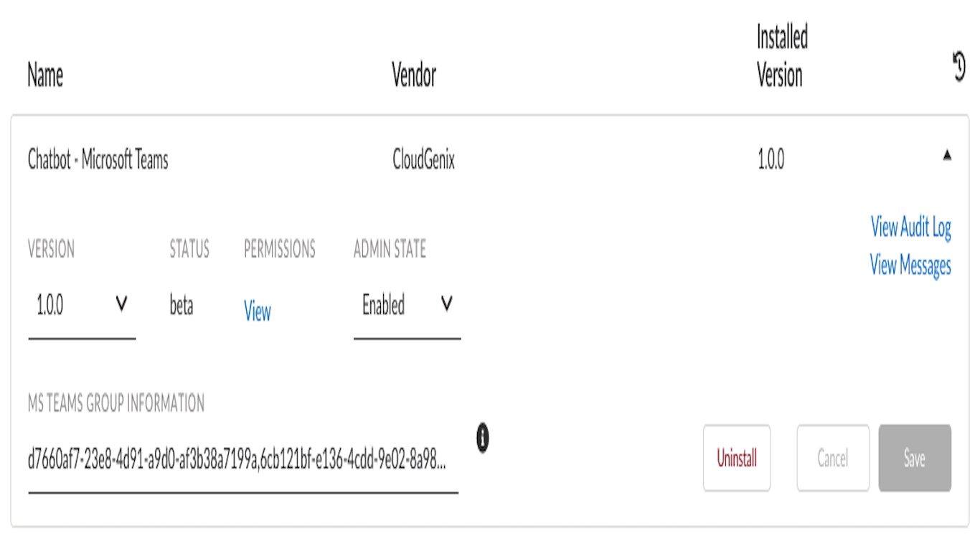Select the Chatbot - Microsoft Teams name

click(98, 159)
